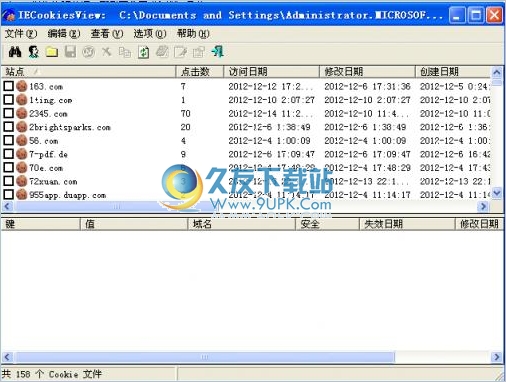Click the grayed open website icon
Image resolution: width=506 pixels, height=382 pixels.
(88, 52)
